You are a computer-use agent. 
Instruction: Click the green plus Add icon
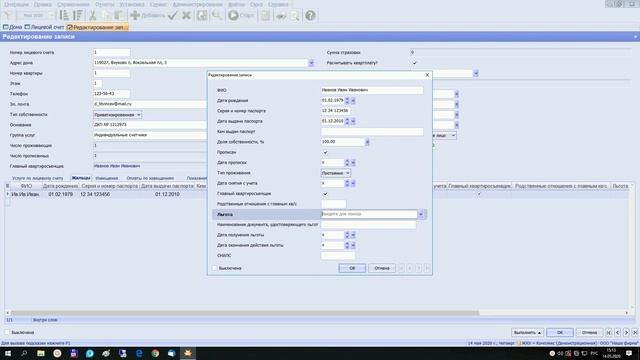coord(135,16)
